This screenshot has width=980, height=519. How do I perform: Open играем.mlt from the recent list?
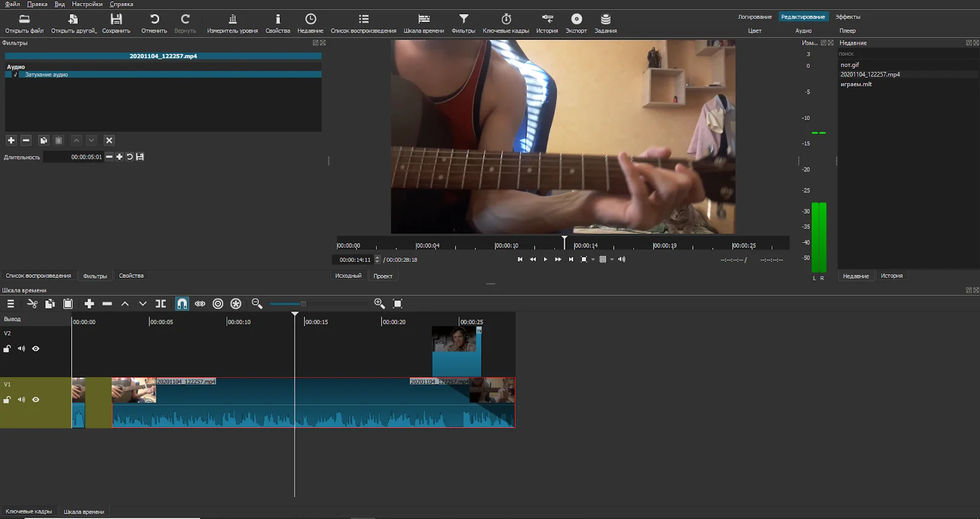tap(856, 84)
